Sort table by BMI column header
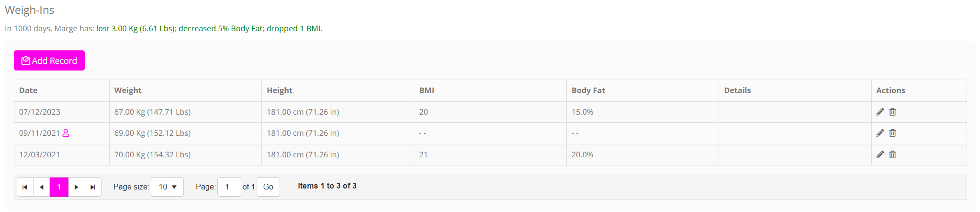 [x=427, y=90]
